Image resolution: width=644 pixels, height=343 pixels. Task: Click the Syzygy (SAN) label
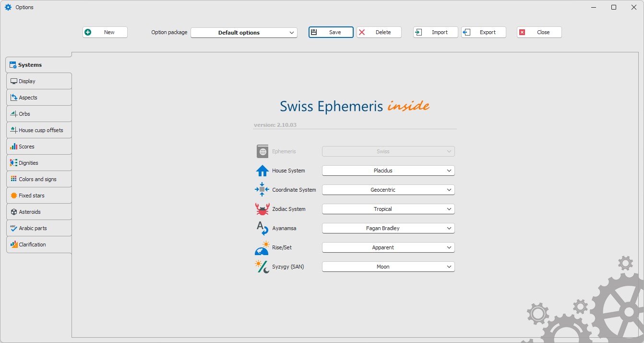click(x=288, y=267)
